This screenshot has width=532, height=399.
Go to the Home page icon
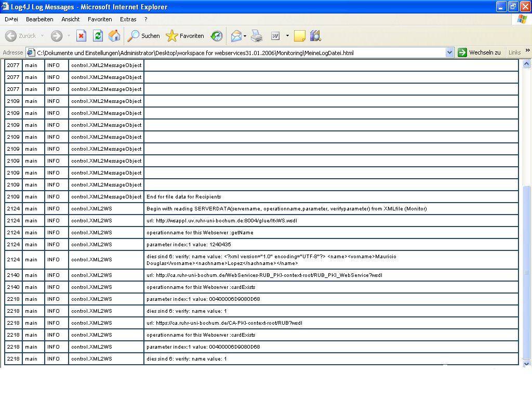pyautogui.click(x=114, y=36)
